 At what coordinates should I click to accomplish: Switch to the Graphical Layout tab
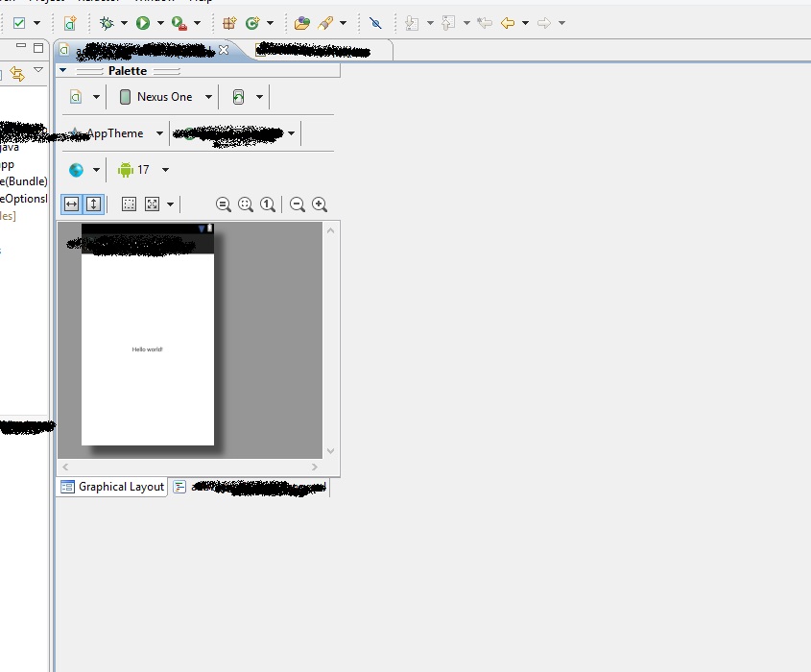coord(112,487)
